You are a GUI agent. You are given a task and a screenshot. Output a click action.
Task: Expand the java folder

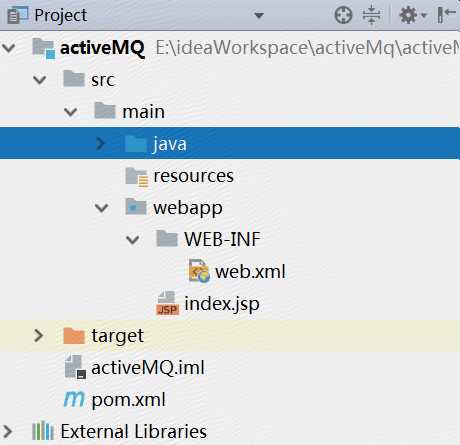tap(100, 144)
